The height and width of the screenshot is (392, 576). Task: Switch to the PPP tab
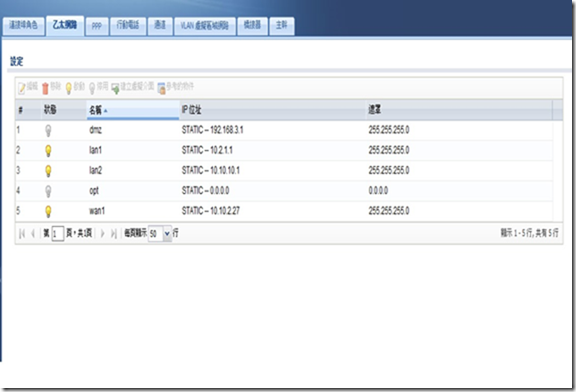97,26
